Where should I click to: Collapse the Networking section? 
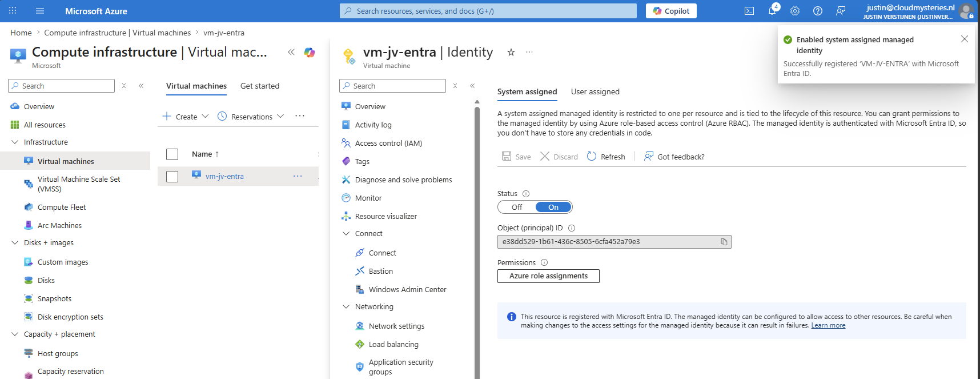point(346,306)
